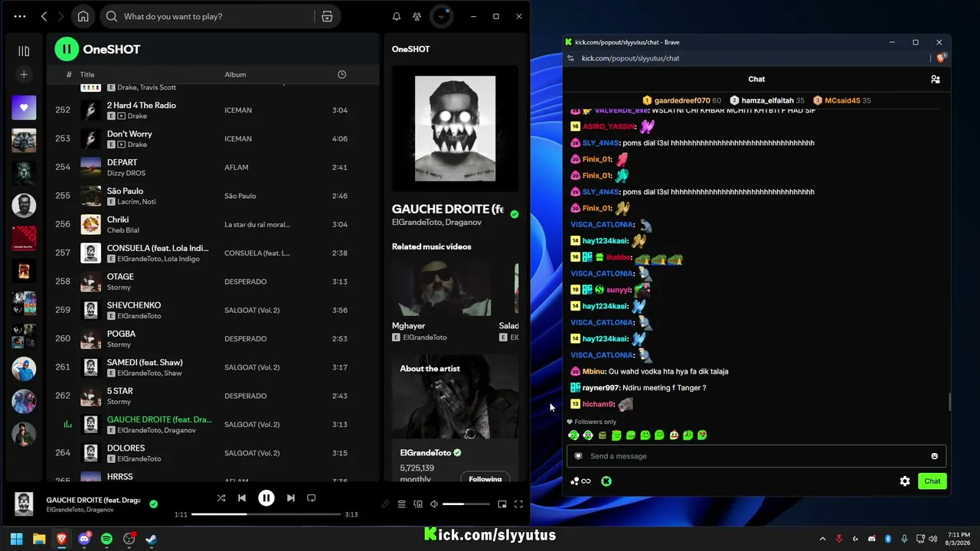
Task: Open Spotify Home
Action: pyautogui.click(x=83, y=16)
